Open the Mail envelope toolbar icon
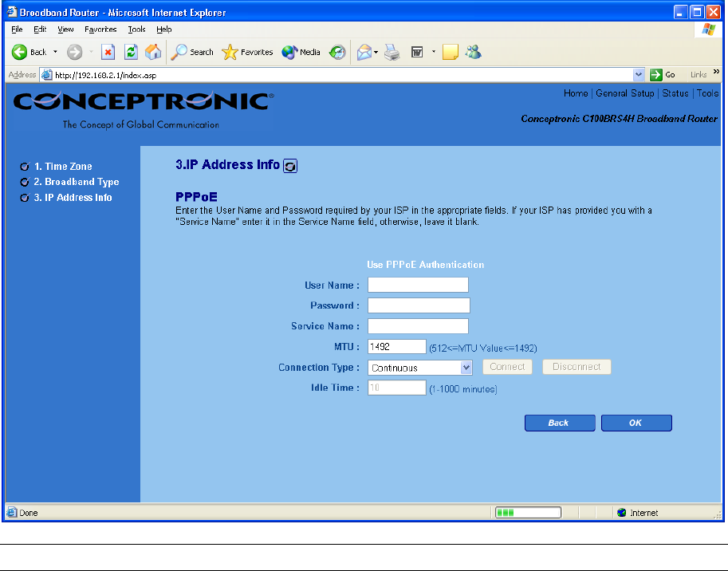Screen dimensions: 728x571 click(x=364, y=52)
